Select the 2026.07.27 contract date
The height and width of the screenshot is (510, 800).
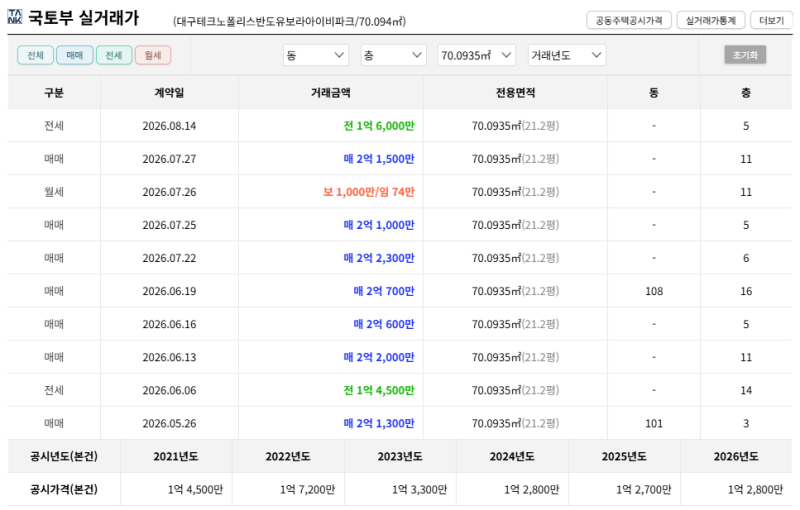tap(169, 159)
